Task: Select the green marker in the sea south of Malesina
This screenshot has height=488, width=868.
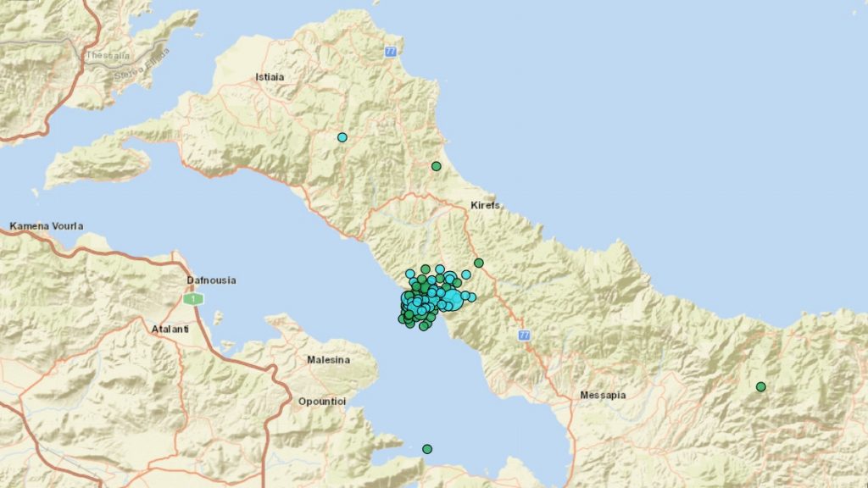Action: click(427, 449)
